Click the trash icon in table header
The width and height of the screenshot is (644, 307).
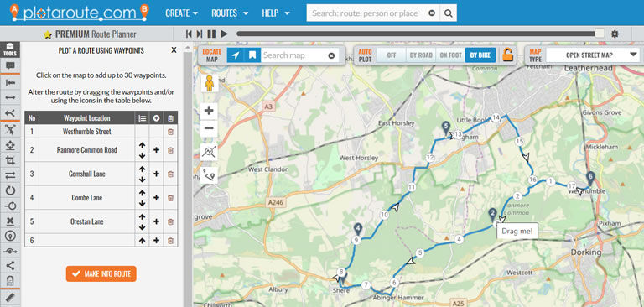coord(170,118)
